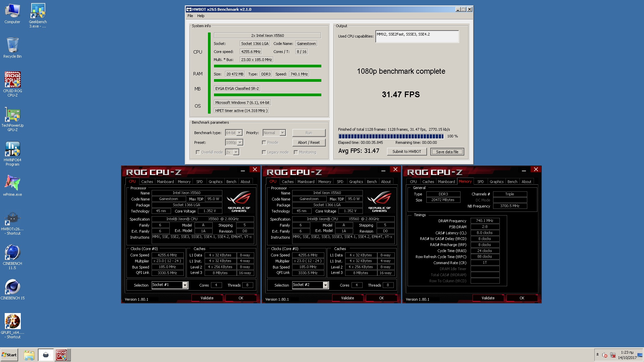The height and width of the screenshot is (362, 644).
Task: Toggle Legacy mode checkbox
Action: (264, 152)
